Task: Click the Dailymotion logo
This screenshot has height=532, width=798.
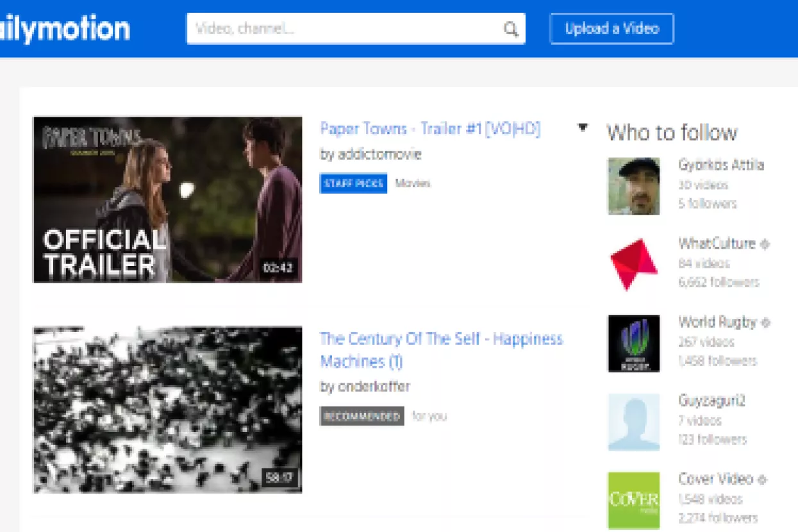Action: coord(64,29)
